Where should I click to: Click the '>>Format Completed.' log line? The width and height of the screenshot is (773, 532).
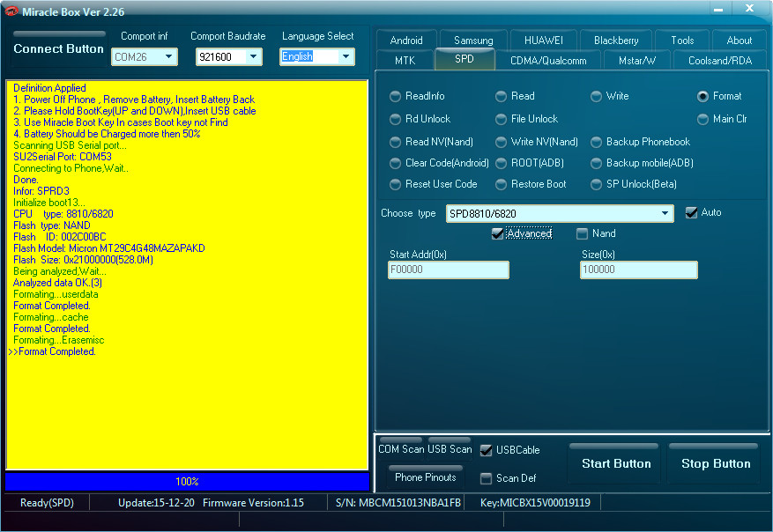pyautogui.click(x=52, y=351)
